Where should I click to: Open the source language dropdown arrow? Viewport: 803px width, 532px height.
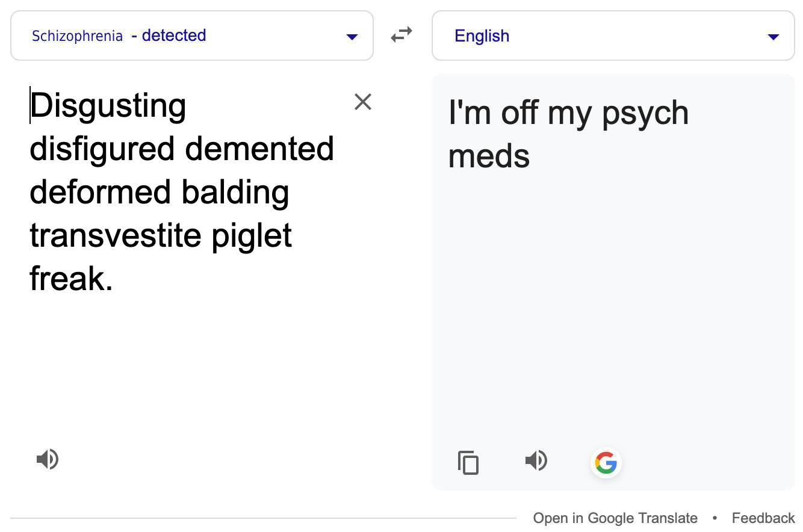click(x=352, y=37)
